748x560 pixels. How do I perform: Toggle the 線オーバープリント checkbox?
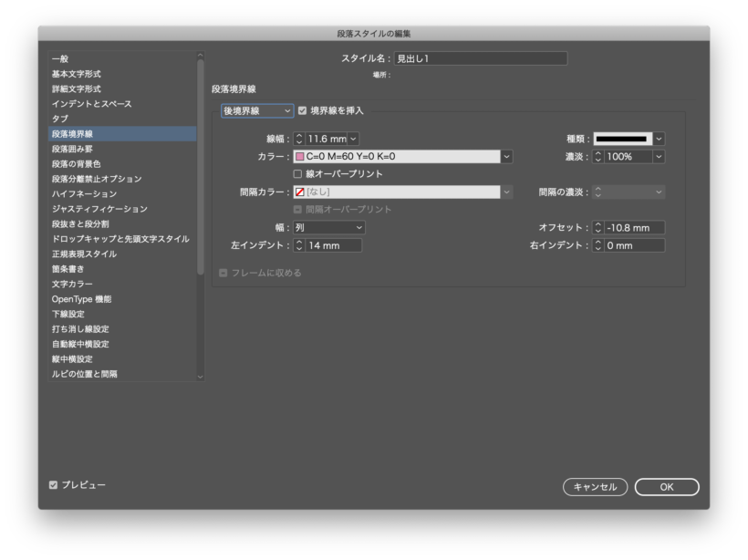click(x=298, y=173)
